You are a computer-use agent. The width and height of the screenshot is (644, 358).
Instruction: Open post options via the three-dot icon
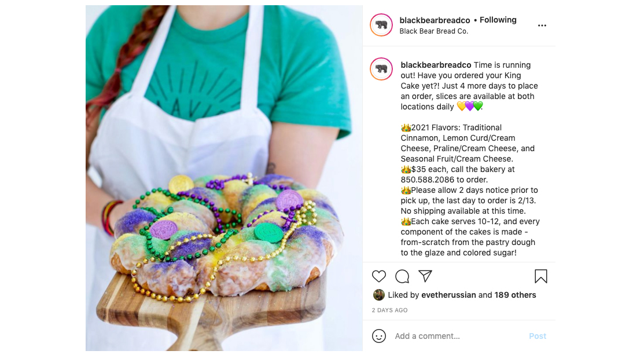coord(542,25)
